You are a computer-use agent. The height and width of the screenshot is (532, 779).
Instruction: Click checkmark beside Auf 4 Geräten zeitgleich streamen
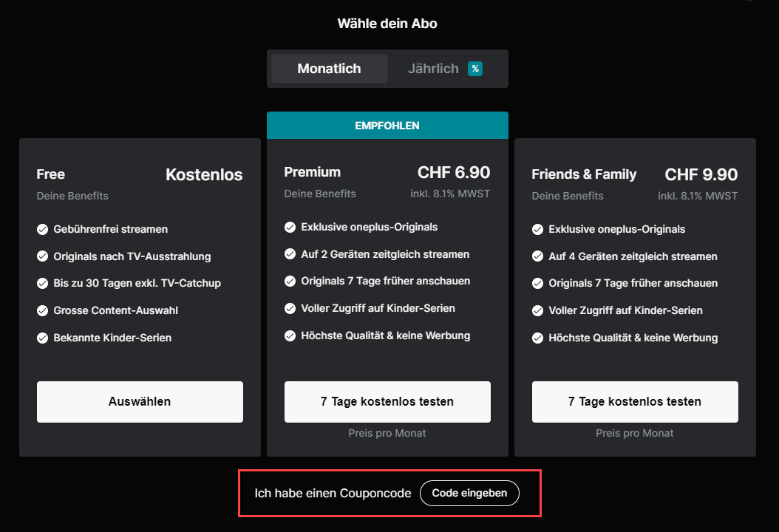[538, 256]
